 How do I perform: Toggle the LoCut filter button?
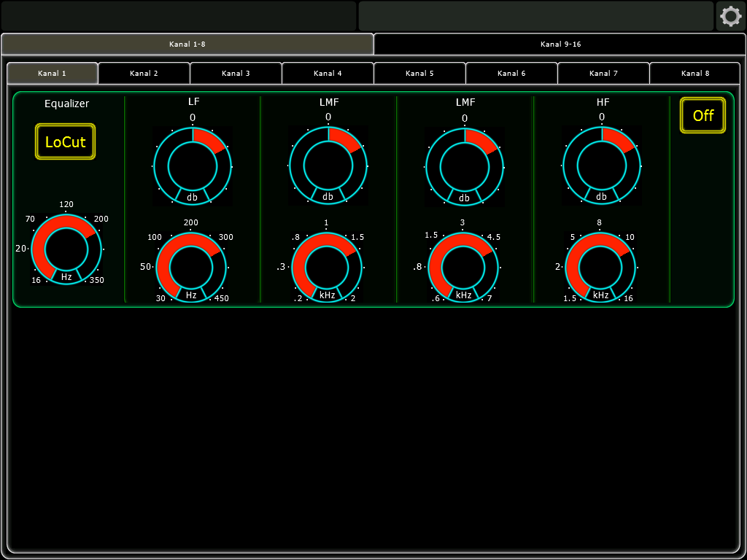pyautogui.click(x=66, y=141)
